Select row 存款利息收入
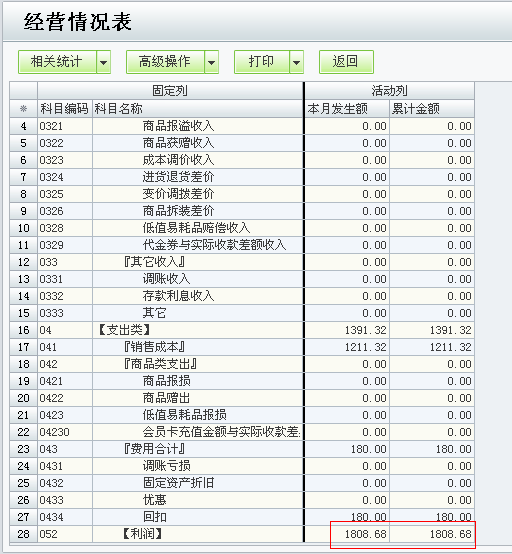This screenshot has height=554, width=512. 242,296
